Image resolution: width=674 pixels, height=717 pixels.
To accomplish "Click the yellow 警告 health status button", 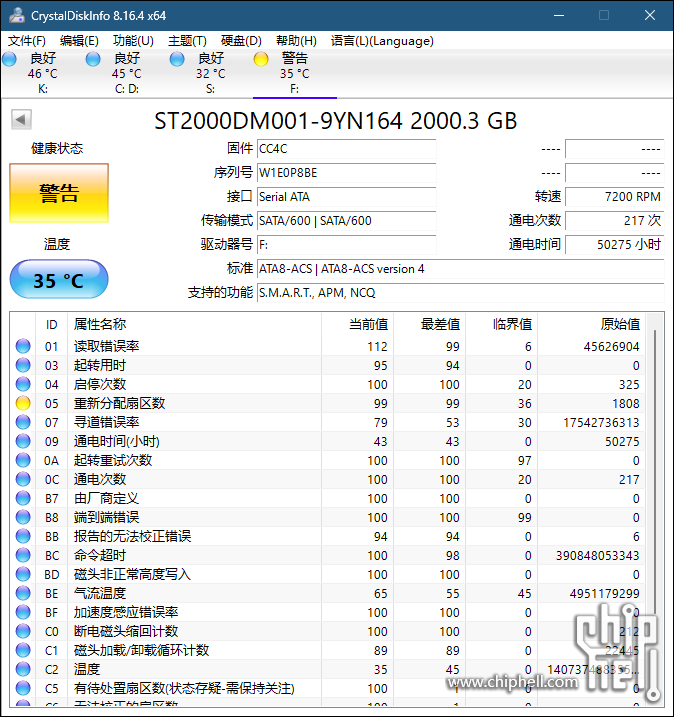I will [59, 193].
